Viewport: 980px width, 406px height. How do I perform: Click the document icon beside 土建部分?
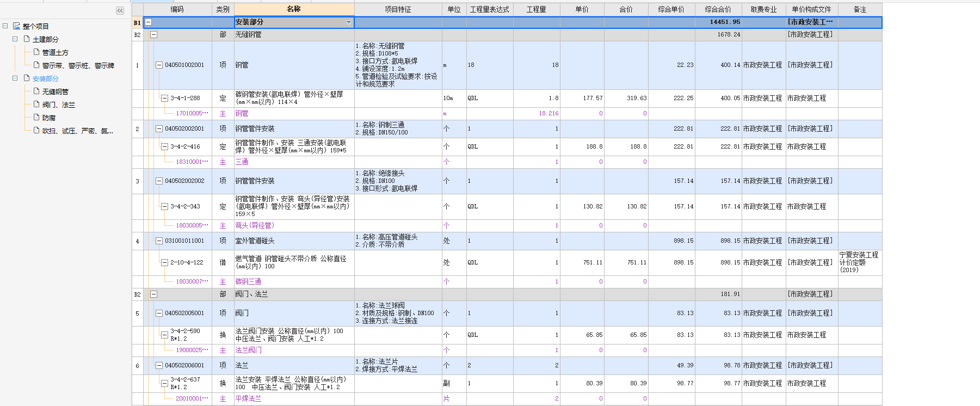[x=27, y=39]
